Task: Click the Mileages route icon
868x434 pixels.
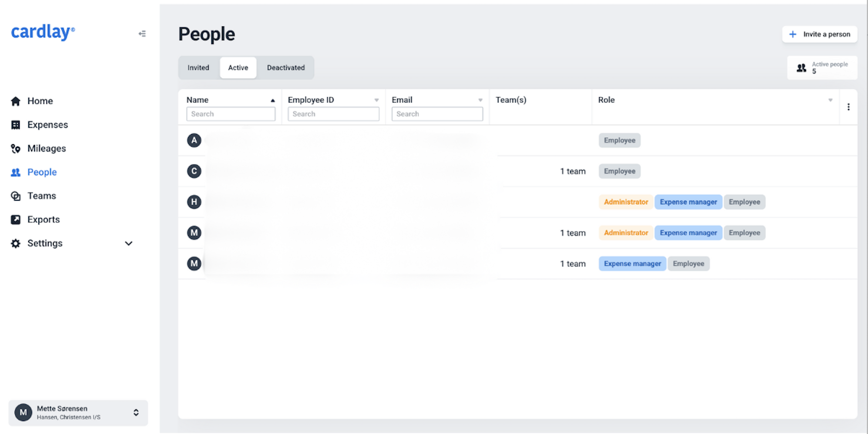Action: coord(16,148)
